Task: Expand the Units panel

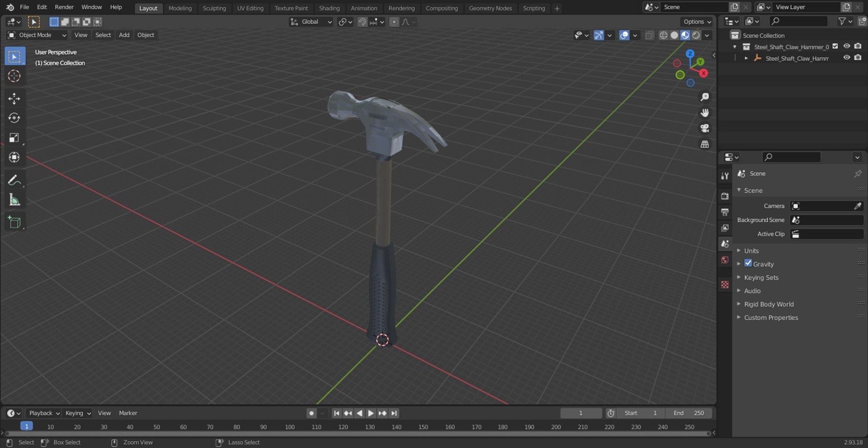Action: (752, 251)
